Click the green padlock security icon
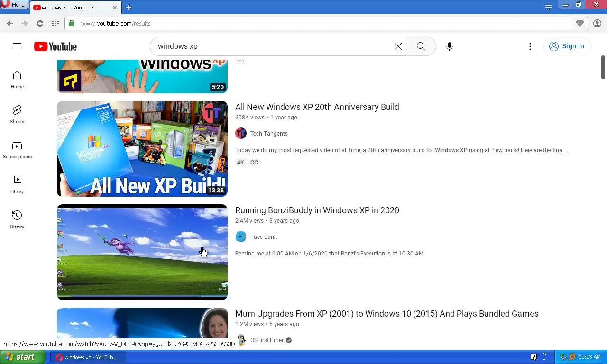 pos(72,23)
